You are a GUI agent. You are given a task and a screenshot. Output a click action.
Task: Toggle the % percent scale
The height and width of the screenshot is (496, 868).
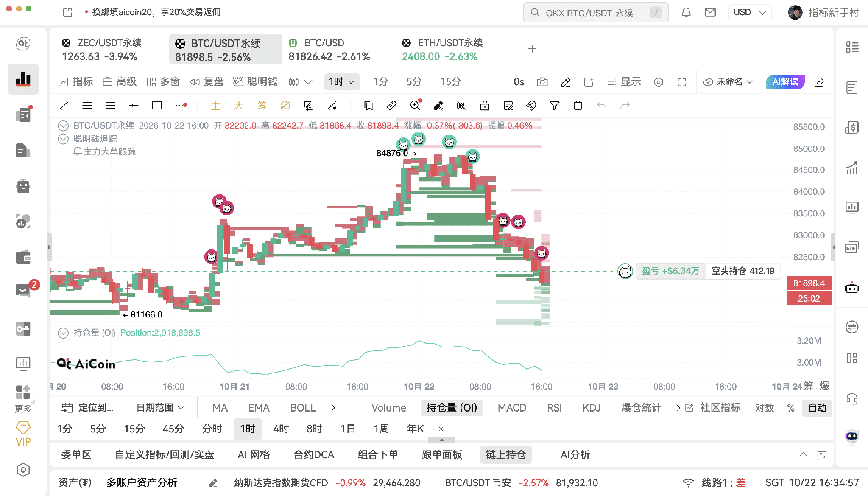click(x=791, y=408)
